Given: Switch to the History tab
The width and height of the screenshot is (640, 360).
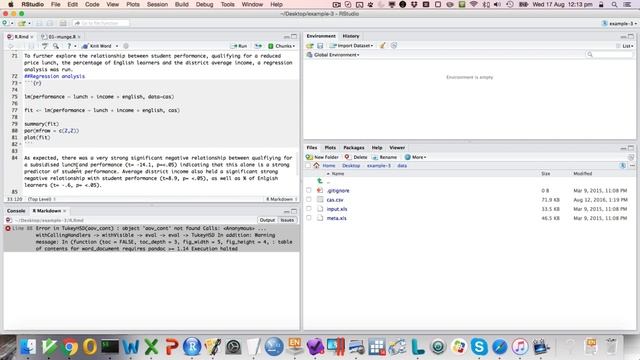Looking at the screenshot, I should click(x=351, y=36).
